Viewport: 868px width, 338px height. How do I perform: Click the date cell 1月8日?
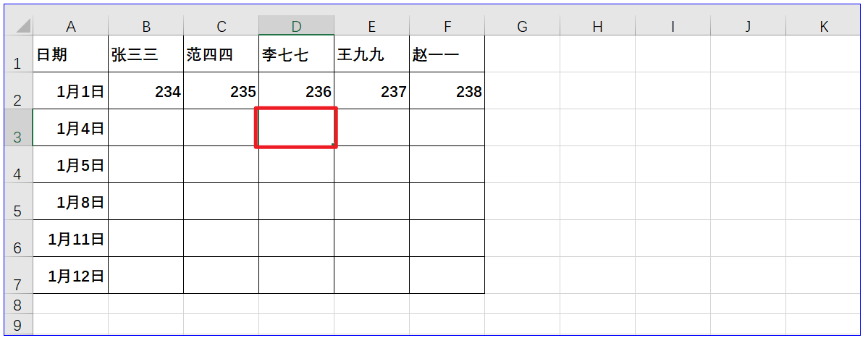tap(70, 201)
